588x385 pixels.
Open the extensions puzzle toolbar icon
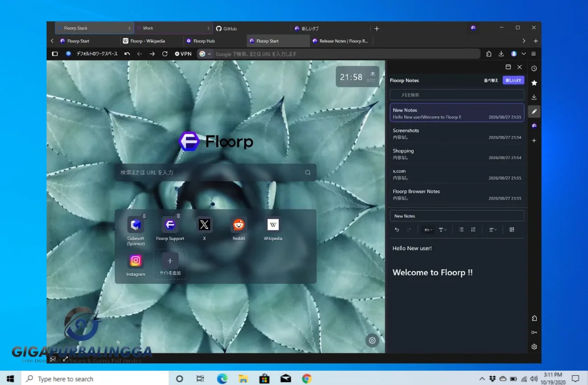pos(488,54)
